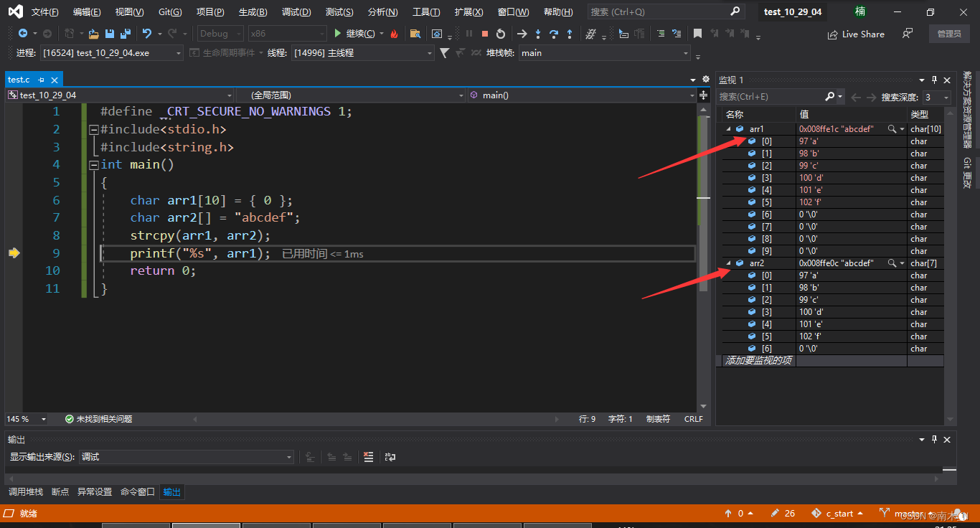Screen dimensions: 980x528
Task: Navigate backward with the blue arrow
Action: pyautogui.click(x=23, y=34)
